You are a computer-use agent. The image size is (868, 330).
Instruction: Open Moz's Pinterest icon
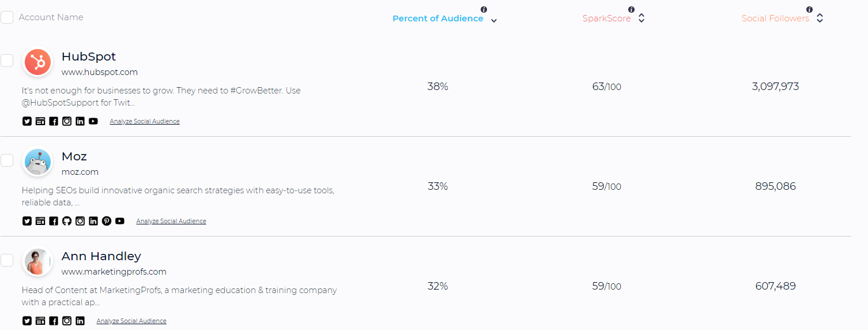[107, 221]
